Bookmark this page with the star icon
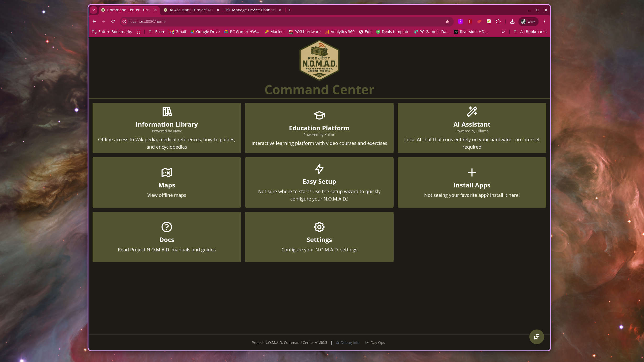This screenshot has height=362, width=644. (447, 21)
